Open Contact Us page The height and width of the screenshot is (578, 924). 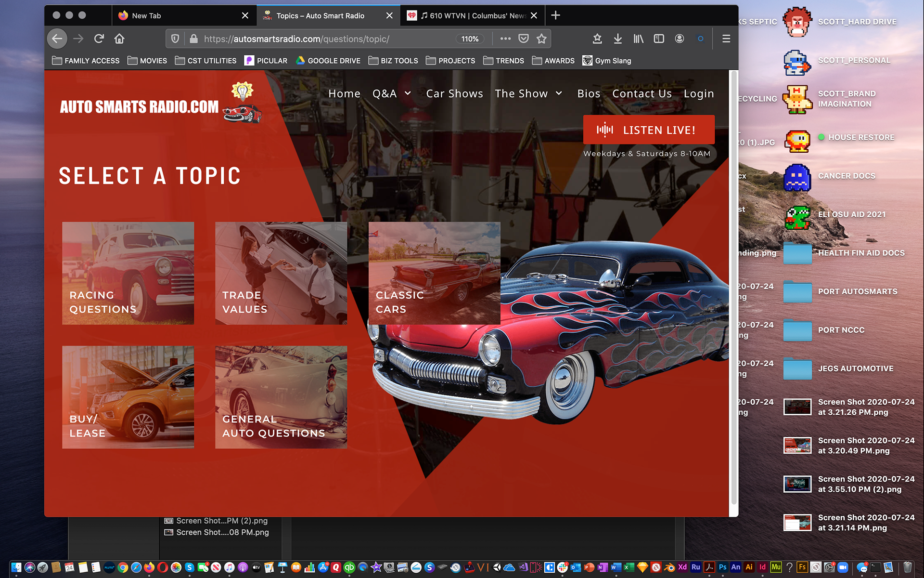pos(642,93)
